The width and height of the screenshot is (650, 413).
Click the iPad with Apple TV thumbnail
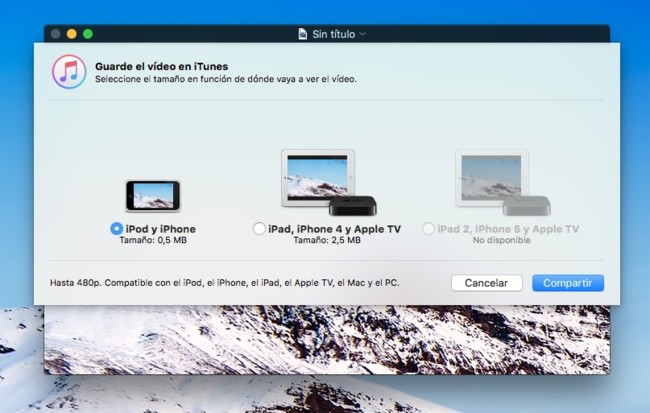[329, 182]
